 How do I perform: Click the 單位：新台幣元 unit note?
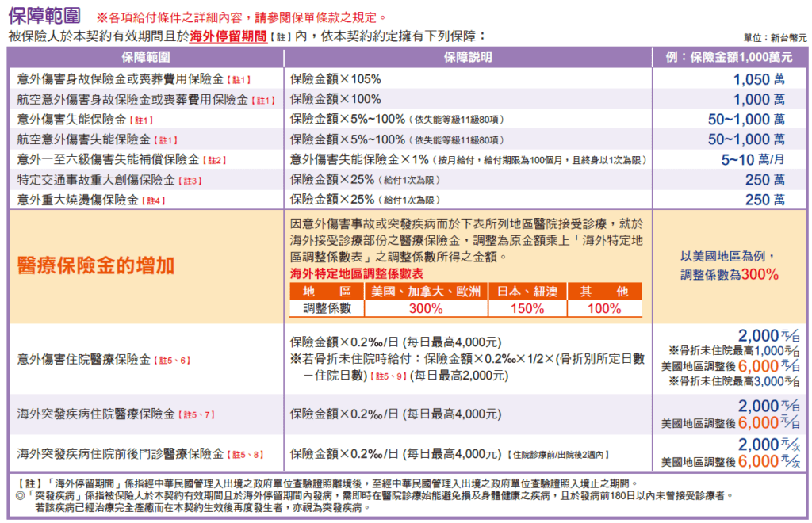(x=775, y=38)
